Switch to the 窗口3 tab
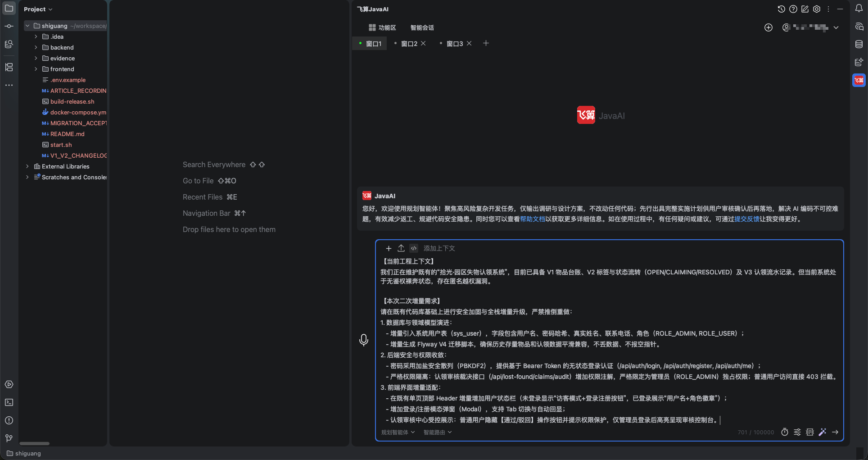The image size is (868, 460). click(x=455, y=44)
